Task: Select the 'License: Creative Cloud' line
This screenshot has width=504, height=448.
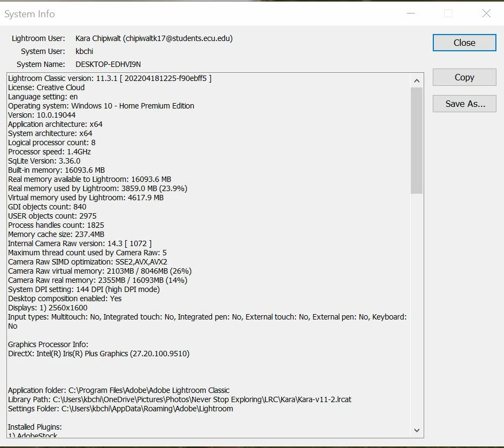Action: pyautogui.click(x=46, y=87)
